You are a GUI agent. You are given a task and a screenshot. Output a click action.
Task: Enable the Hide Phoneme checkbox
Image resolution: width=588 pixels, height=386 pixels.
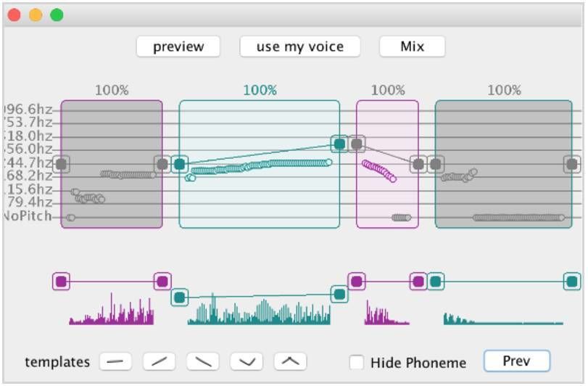(x=357, y=362)
